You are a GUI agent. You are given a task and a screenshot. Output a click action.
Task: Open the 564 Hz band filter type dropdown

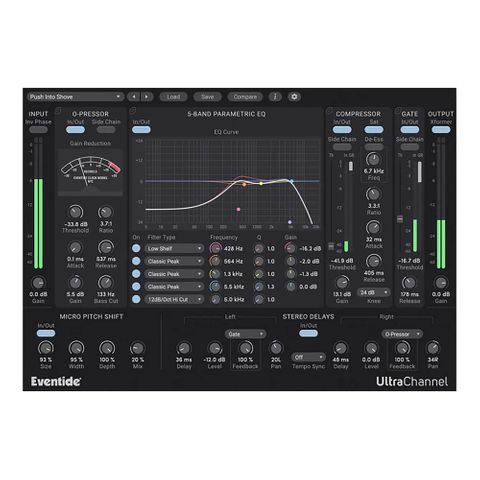pyautogui.click(x=174, y=261)
